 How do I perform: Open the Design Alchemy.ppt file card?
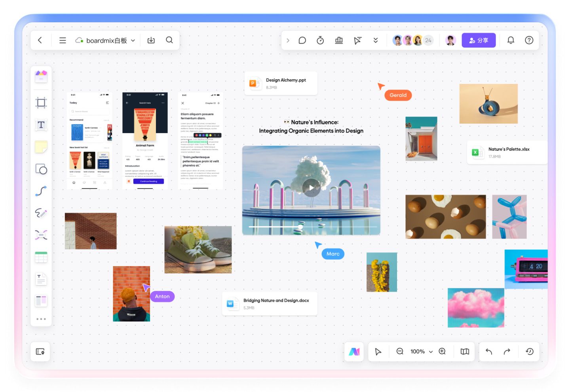click(x=281, y=83)
